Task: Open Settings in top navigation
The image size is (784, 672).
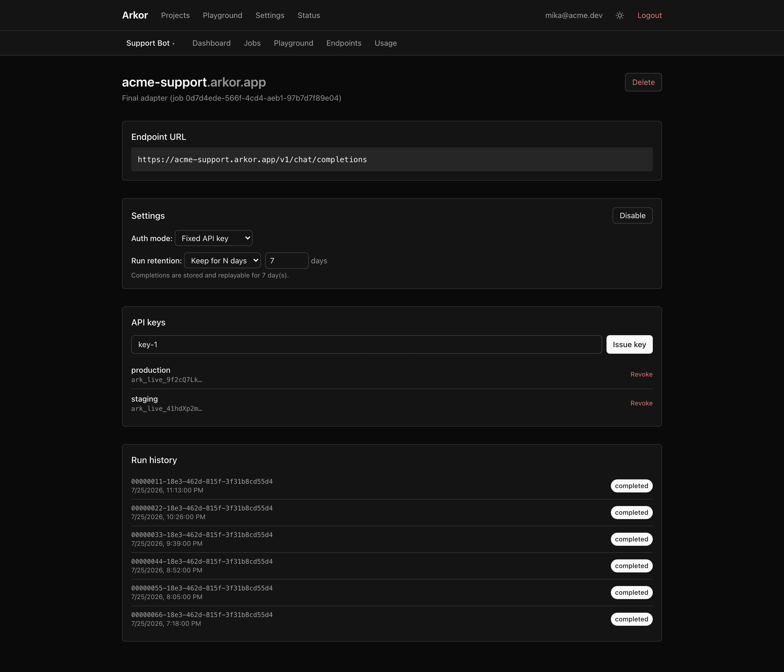Action: point(270,16)
